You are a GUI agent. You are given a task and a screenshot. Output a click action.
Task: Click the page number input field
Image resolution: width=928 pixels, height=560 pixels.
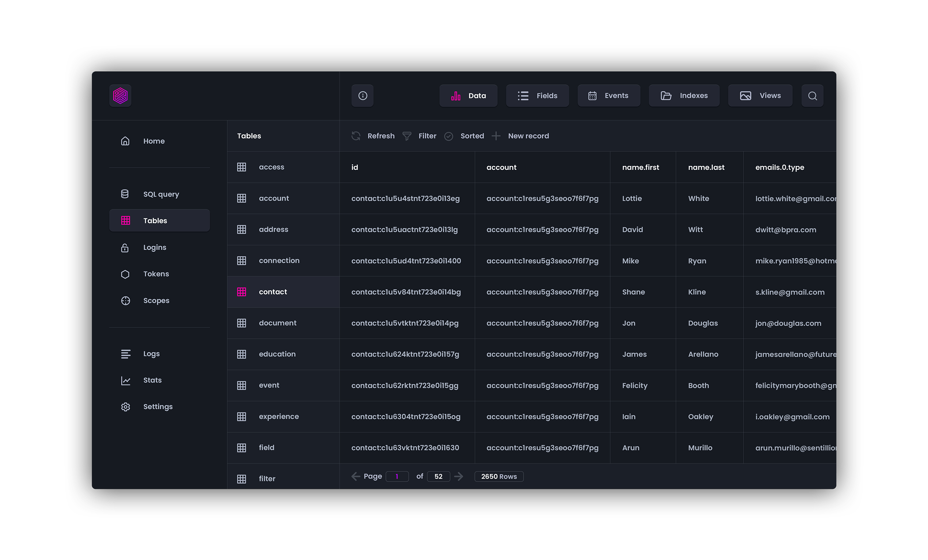tap(397, 476)
